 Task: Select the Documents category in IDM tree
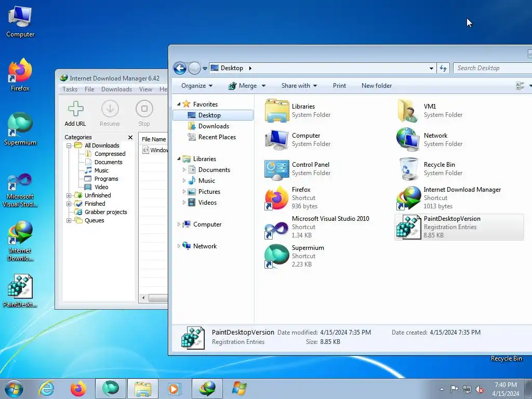point(108,162)
